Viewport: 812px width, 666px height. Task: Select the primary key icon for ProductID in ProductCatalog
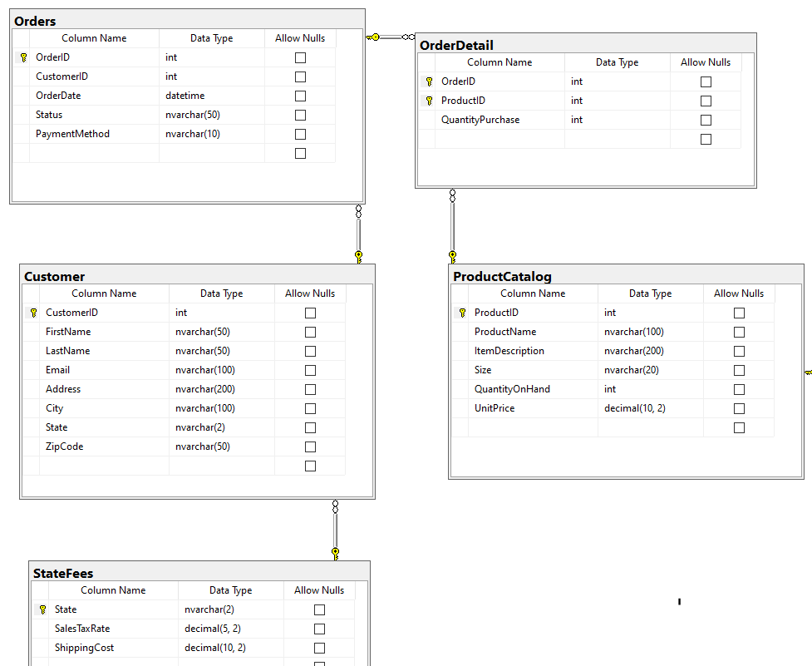(461, 312)
